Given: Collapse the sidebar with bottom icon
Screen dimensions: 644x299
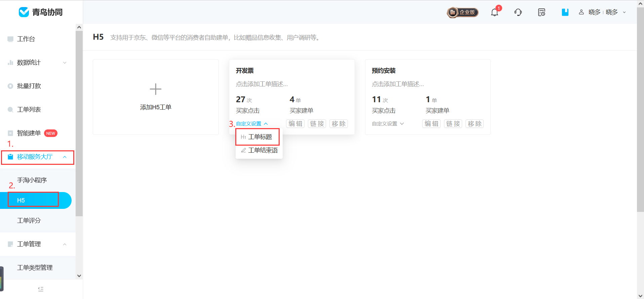Looking at the screenshot, I should tap(41, 289).
